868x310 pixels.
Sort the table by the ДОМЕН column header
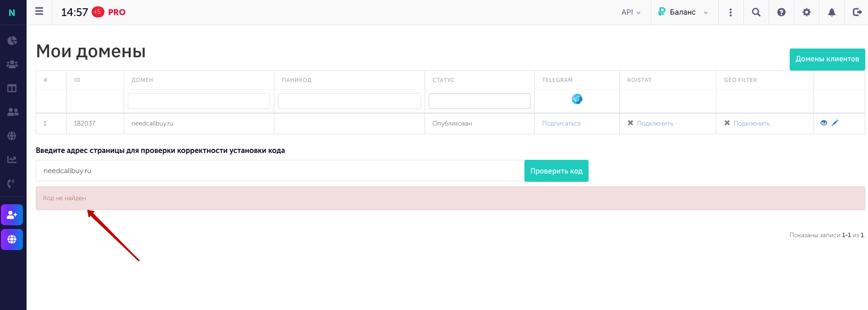[x=142, y=80]
